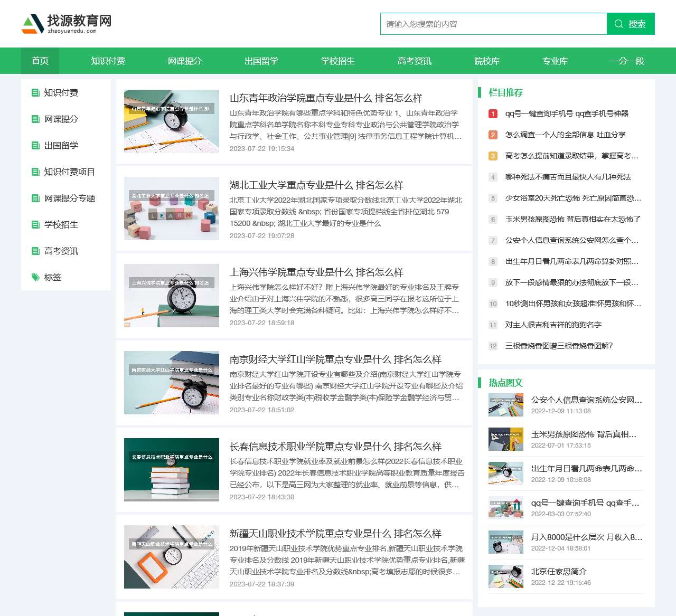The height and width of the screenshot is (616, 676).
Task: Click the document icon beside 高考资讯 in sidebar
Action: tap(35, 251)
